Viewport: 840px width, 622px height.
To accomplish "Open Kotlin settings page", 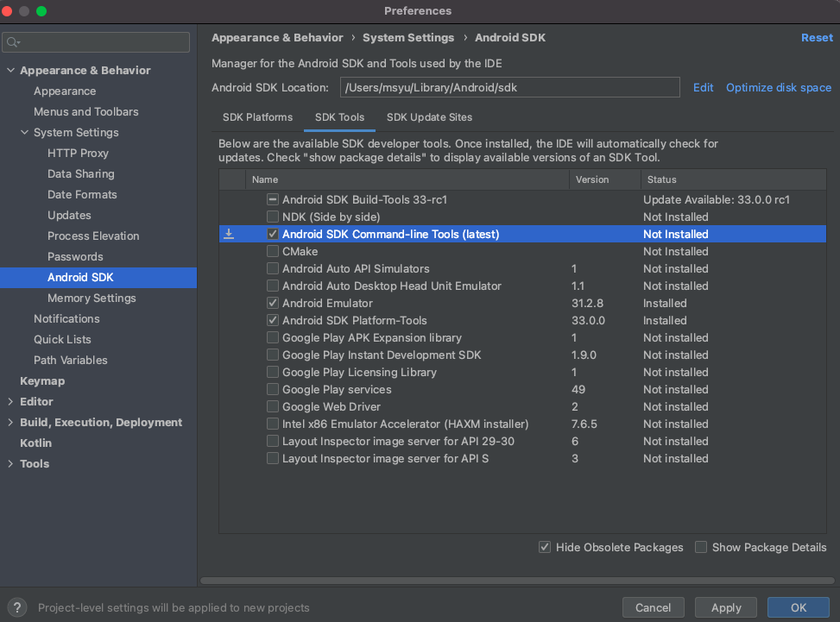I will 36,443.
